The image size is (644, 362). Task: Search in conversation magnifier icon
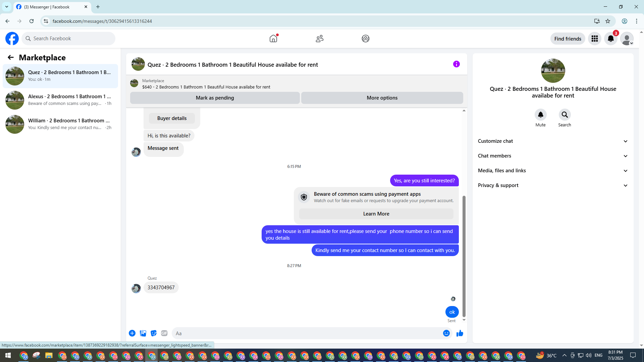(x=565, y=115)
